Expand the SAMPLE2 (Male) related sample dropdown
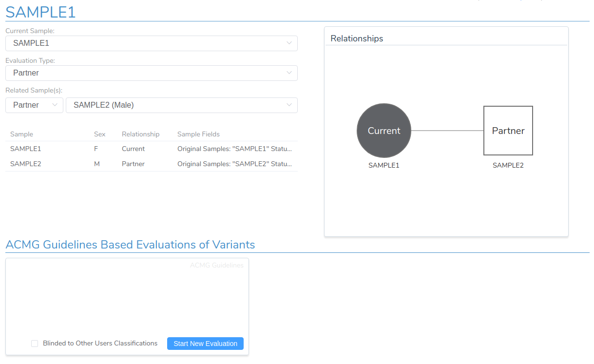 pyautogui.click(x=181, y=105)
